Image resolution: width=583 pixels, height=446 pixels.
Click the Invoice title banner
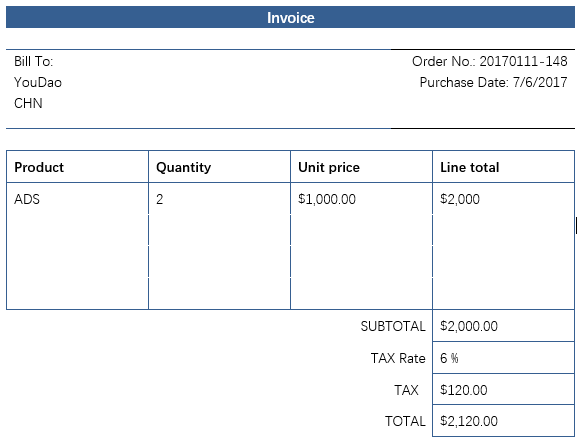click(290, 17)
